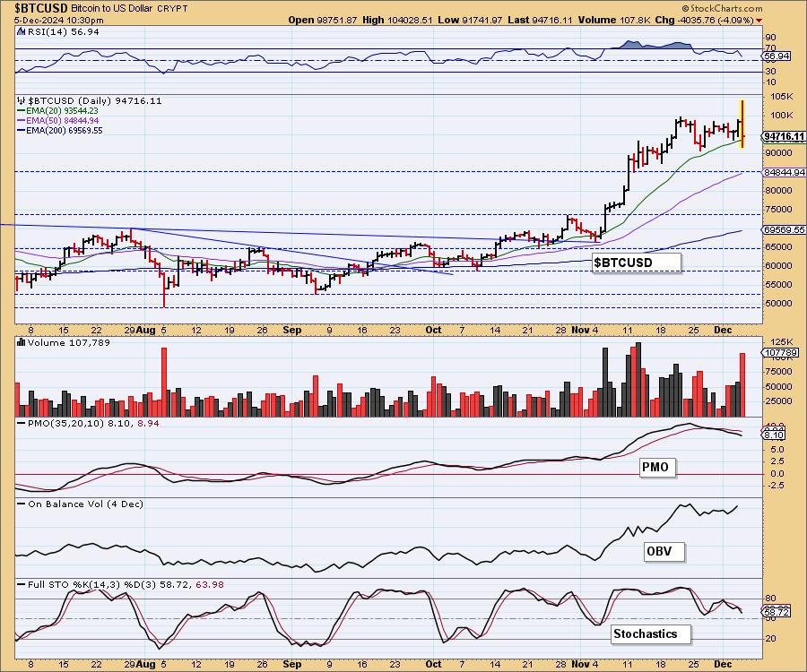
Task: Click the Dec label on the bottom date axis
Action: tap(723, 664)
